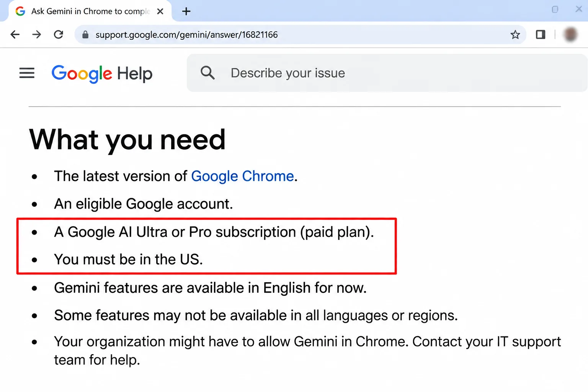Bookmark this page with the star icon
This screenshot has height=392, width=588.
[515, 35]
